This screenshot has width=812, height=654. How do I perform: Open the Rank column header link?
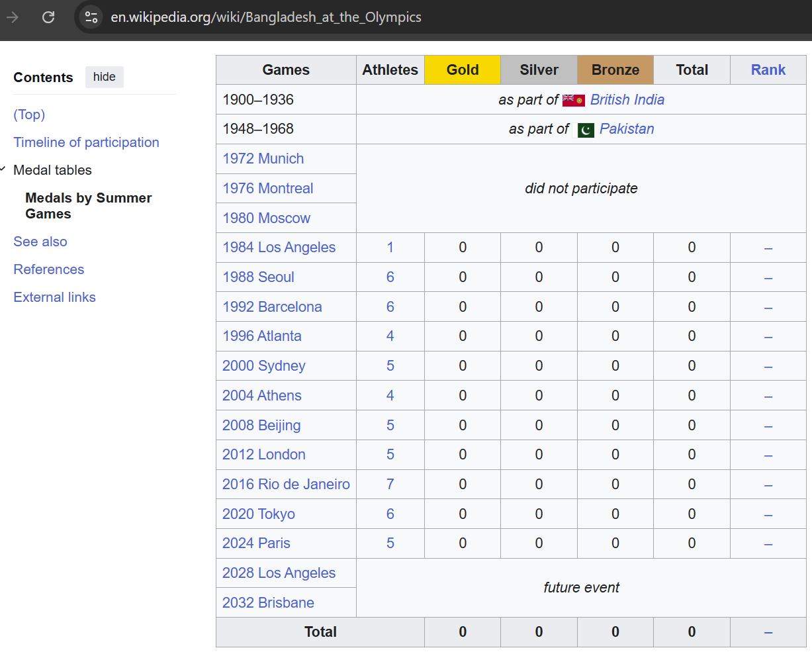768,70
